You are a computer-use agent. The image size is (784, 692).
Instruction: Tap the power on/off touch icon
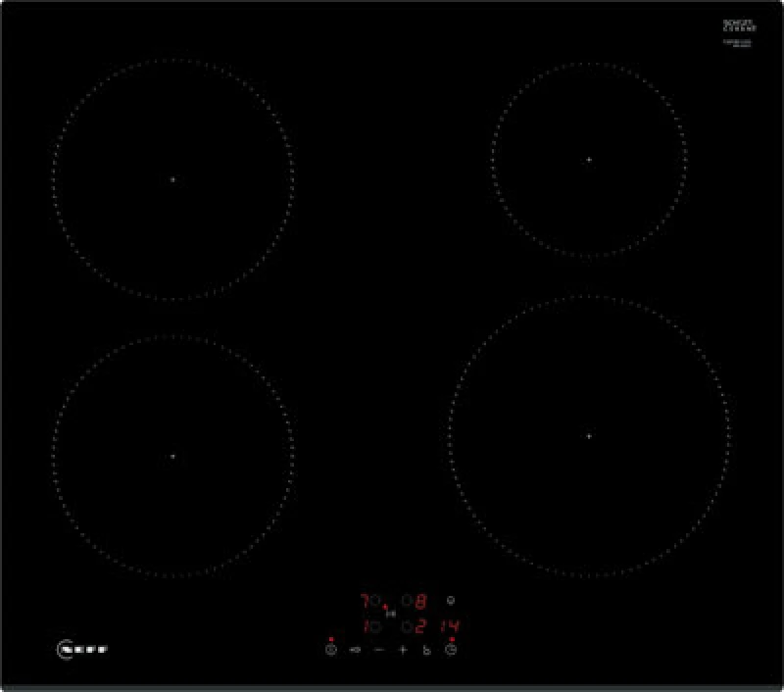click(x=330, y=650)
